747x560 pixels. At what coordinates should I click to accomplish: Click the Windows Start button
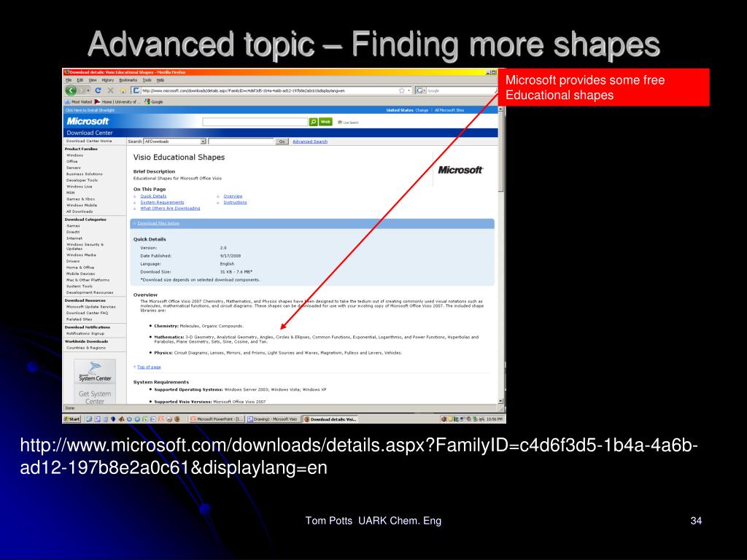(72, 419)
